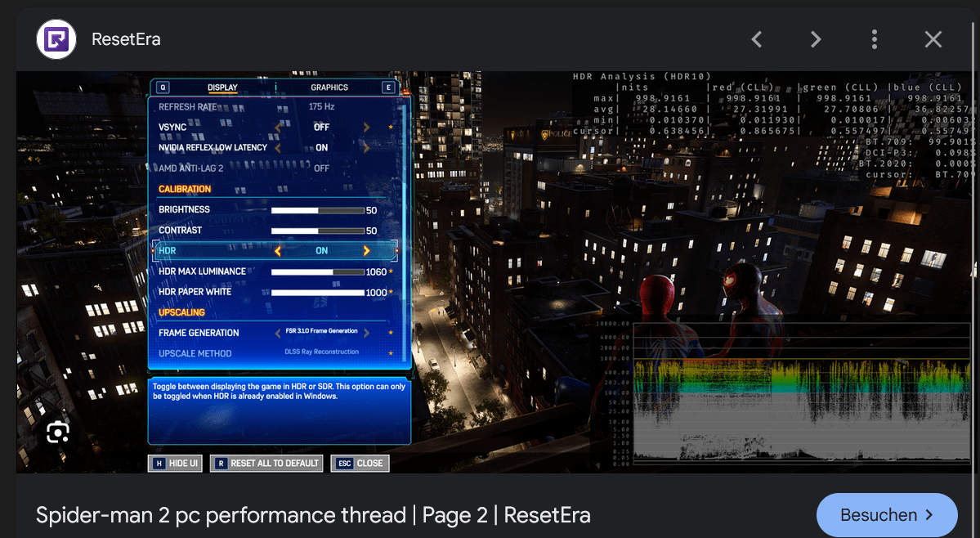This screenshot has height=538, width=980.
Task: Open the Spider-man 2 pc performance thread title
Action: 312,515
